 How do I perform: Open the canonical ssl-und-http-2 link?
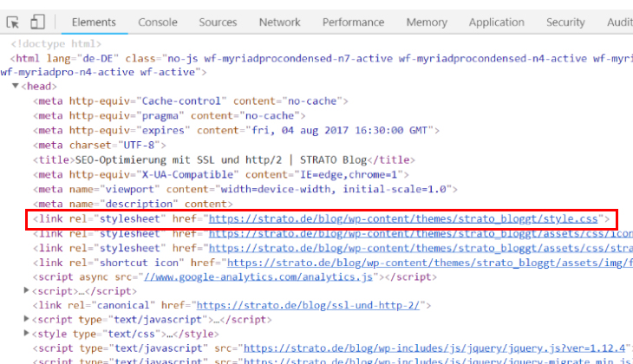tap(308, 305)
